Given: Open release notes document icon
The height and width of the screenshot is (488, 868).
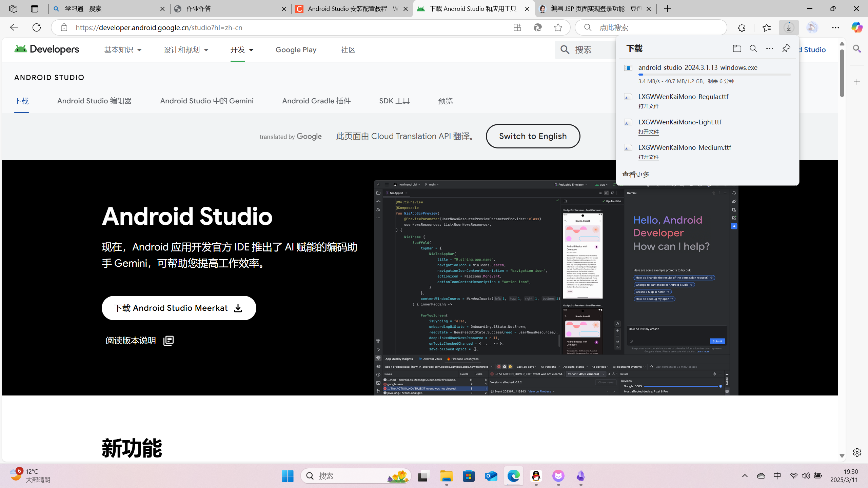Looking at the screenshot, I should coord(169,341).
